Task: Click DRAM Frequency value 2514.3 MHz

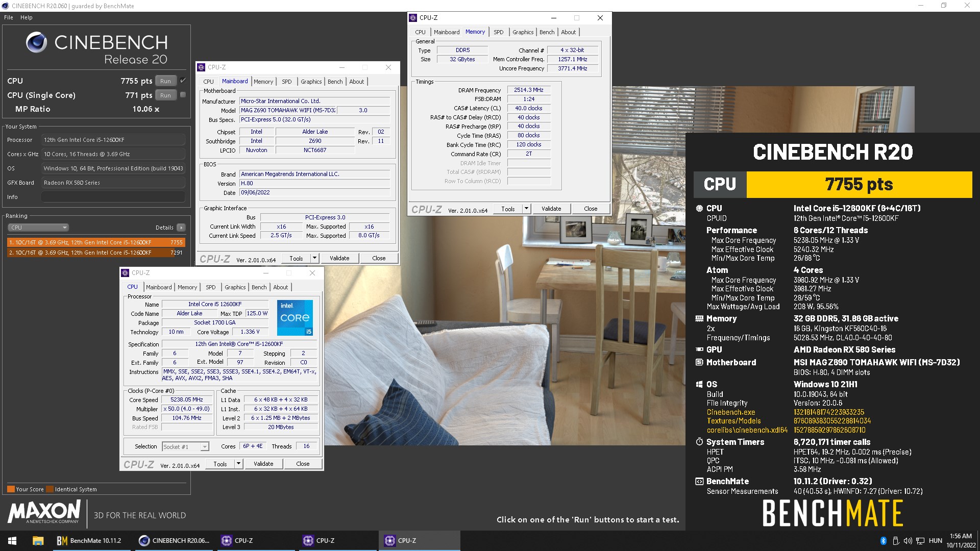Action: tap(529, 90)
